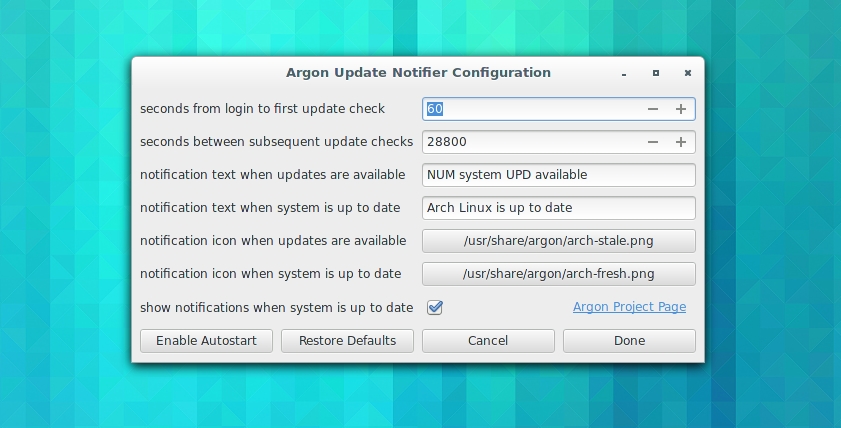841x428 pixels.
Task: Click Enable Autostart button
Action: 206,341
